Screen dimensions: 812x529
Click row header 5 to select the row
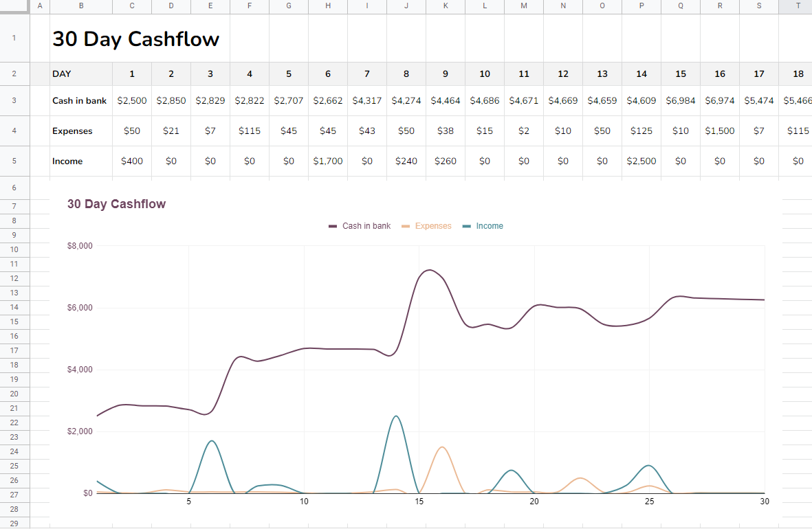(x=14, y=161)
